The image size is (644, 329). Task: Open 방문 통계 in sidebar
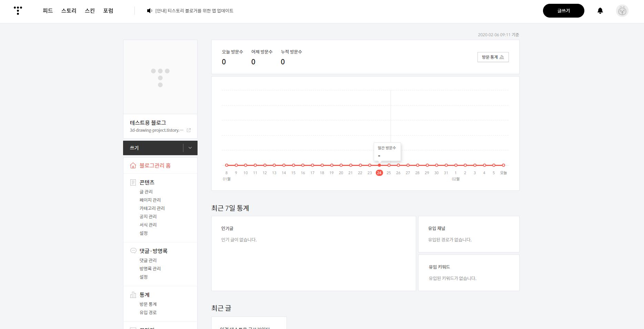coord(148,304)
